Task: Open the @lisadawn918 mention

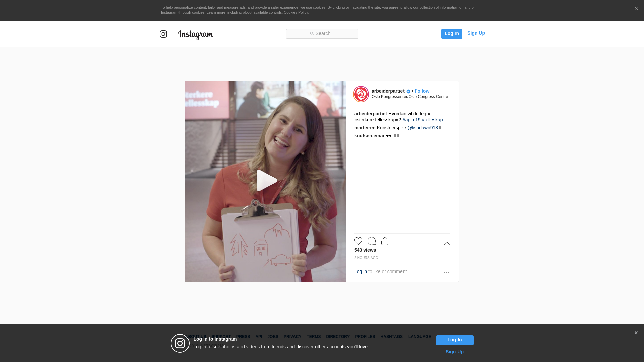Action: pyautogui.click(x=422, y=128)
